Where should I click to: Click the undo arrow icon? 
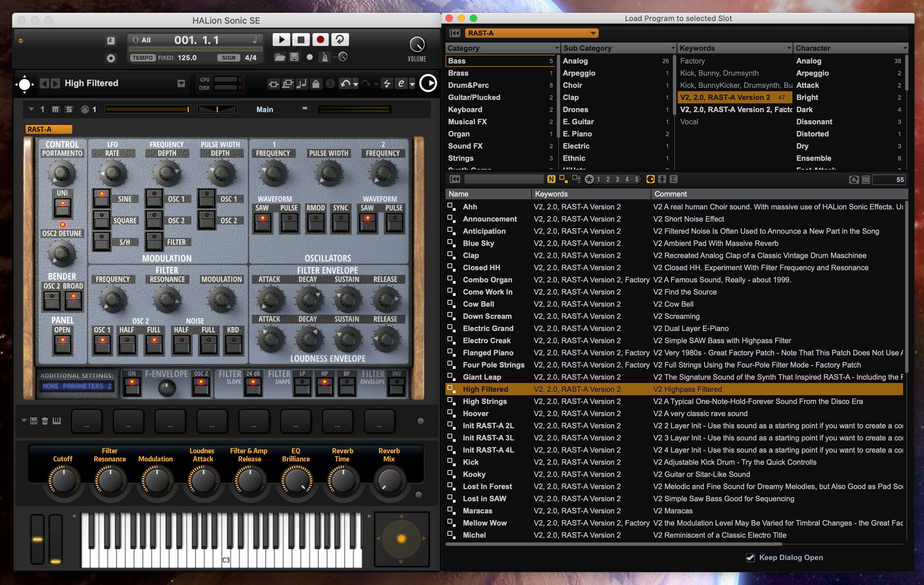coord(345,84)
